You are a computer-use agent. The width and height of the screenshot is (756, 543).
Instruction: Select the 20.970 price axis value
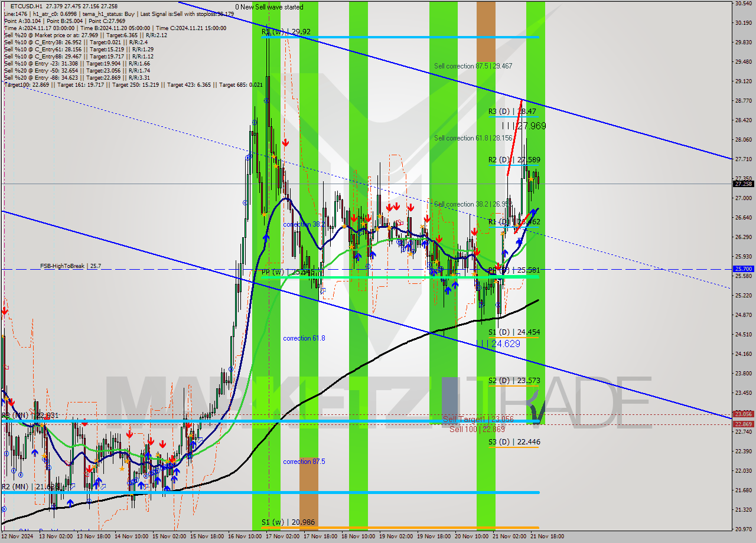point(743,529)
